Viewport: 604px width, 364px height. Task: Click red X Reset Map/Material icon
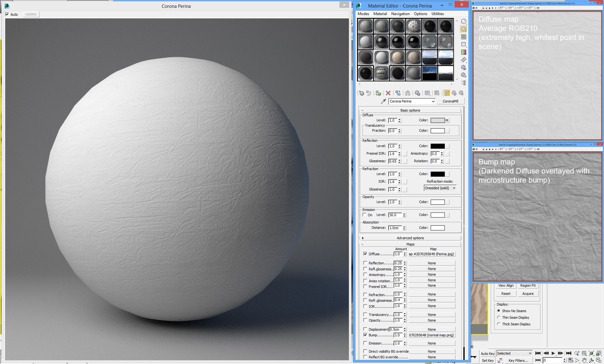coord(388,93)
